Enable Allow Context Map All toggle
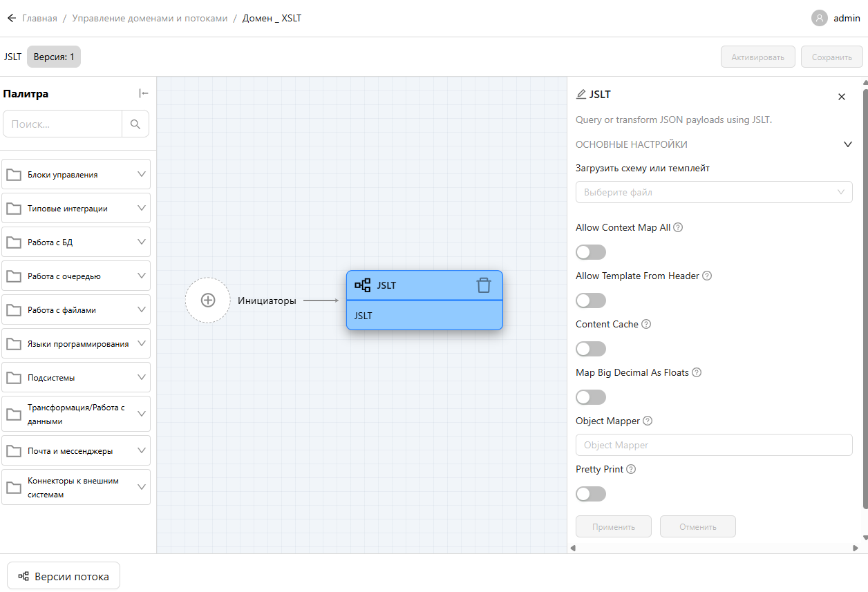Screen dimensions: 868x592 pyautogui.click(x=591, y=252)
